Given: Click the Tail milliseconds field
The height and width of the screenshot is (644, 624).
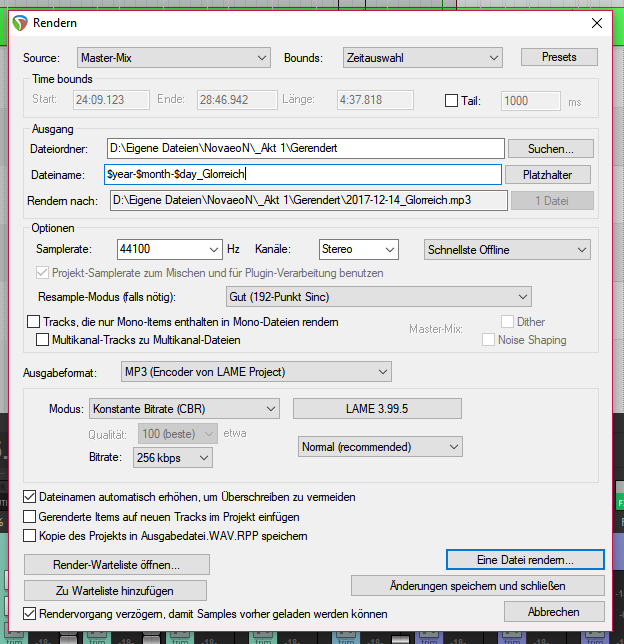Looking at the screenshot, I should pos(530,101).
